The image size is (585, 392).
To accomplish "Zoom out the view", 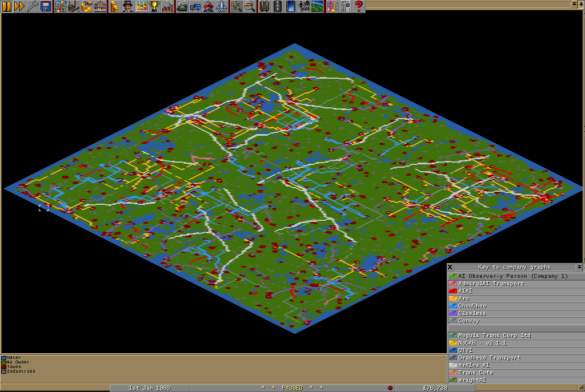I will coord(250,6).
